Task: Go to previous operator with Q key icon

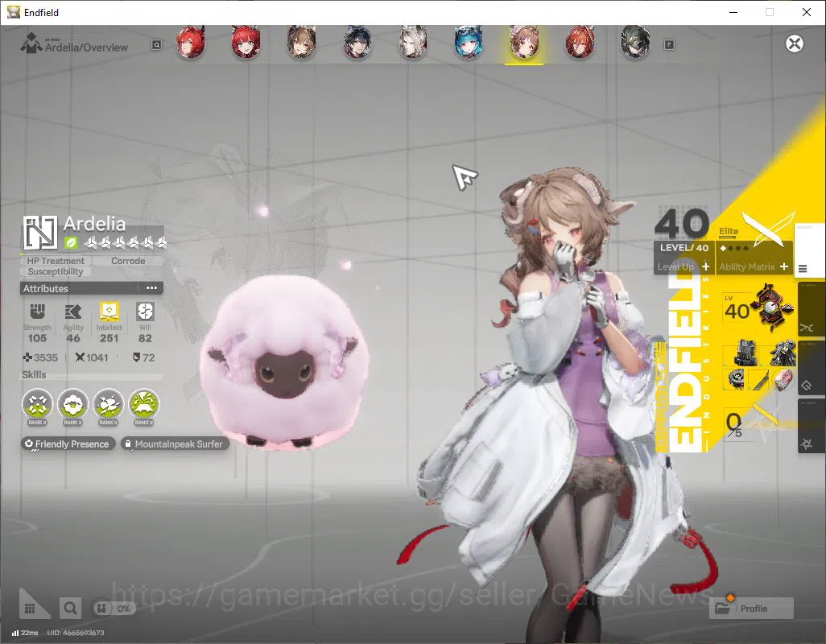Action: tap(156, 45)
